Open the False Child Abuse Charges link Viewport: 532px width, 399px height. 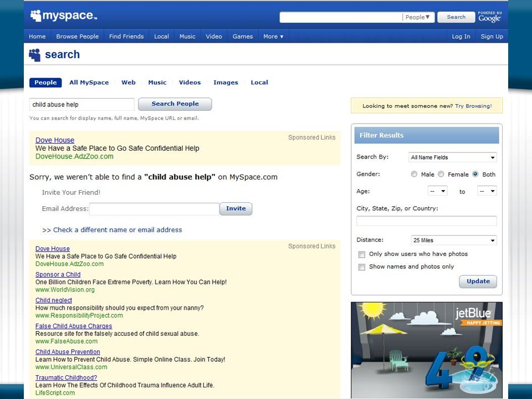pos(74,326)
